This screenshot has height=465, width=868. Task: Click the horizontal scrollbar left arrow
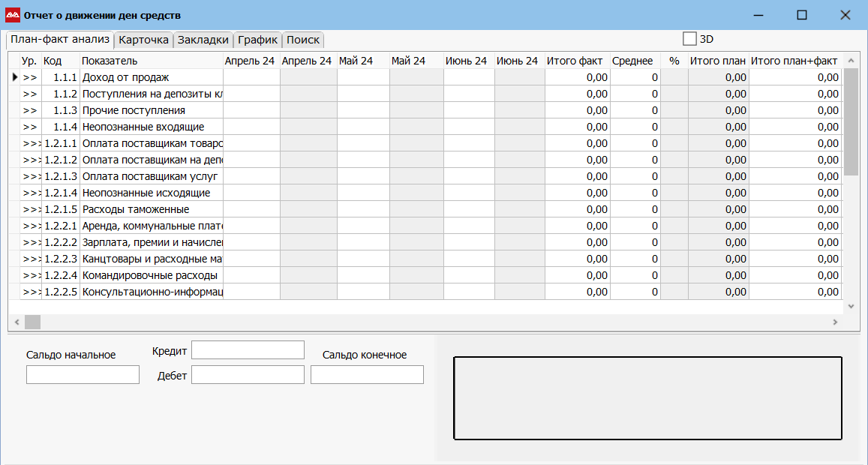(x=15, y=322)
